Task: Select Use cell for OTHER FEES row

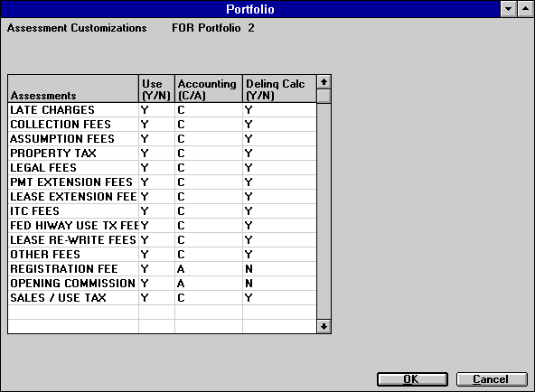Action: (x=156, y=255)
